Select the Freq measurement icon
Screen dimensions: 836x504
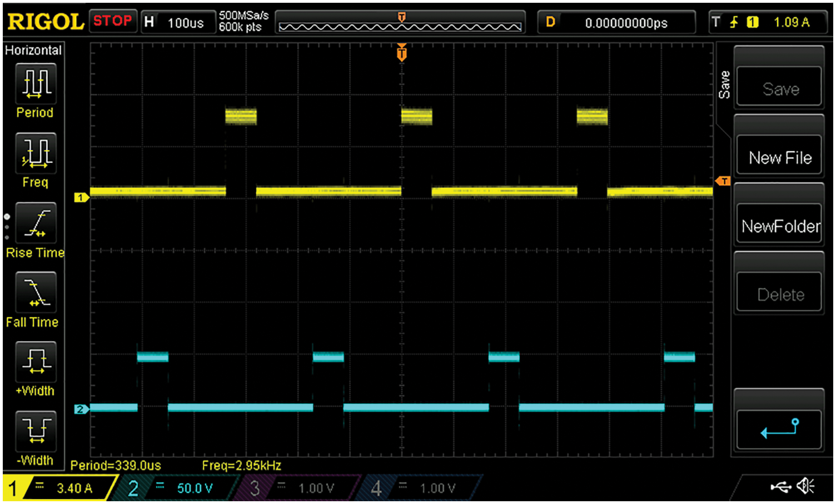point(36,153)
